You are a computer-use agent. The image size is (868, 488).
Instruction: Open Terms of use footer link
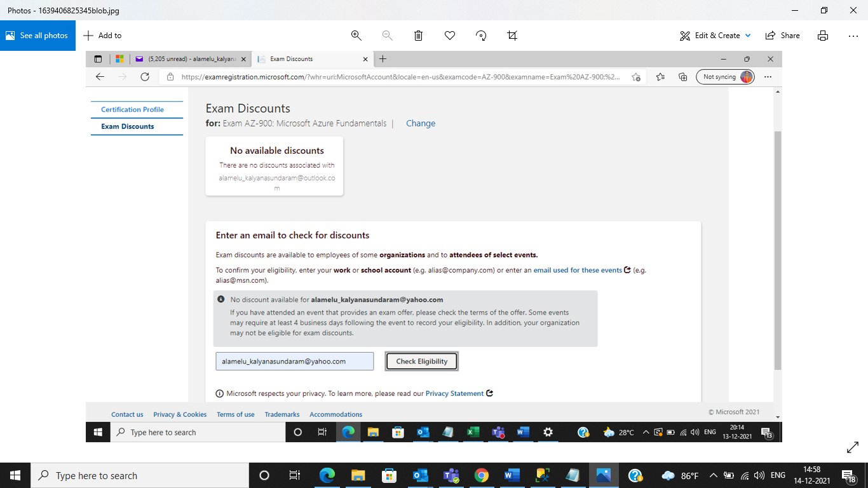tap(236, 414)
